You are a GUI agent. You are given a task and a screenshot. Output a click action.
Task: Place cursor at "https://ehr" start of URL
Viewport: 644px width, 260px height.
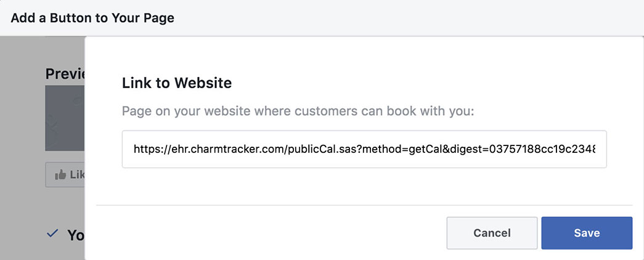134,149
